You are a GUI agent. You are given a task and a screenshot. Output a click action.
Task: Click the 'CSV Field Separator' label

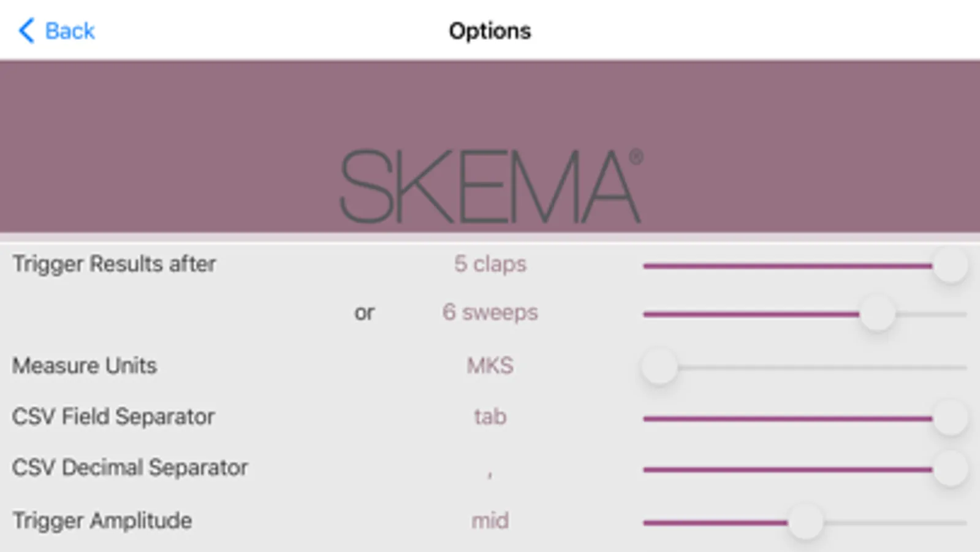coord(113,416)
